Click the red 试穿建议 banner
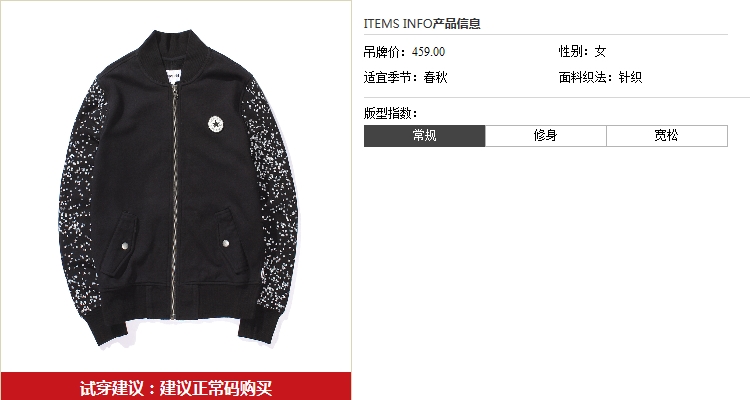 click(x=176, y=387)
